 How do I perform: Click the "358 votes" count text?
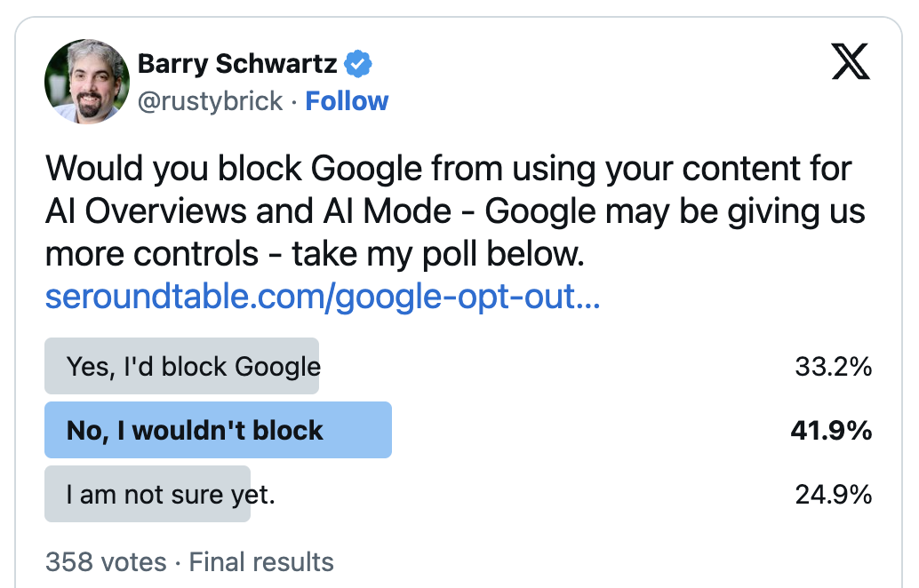104,561
